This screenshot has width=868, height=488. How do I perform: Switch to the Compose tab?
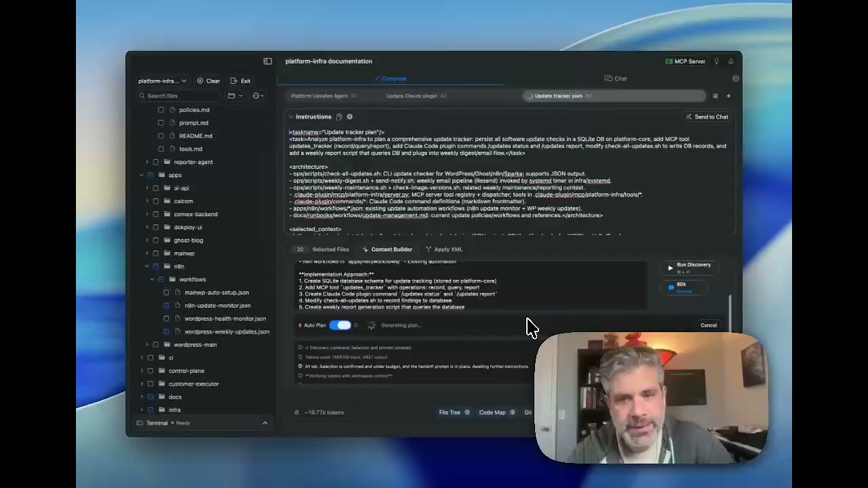click(x=390, y=79)
